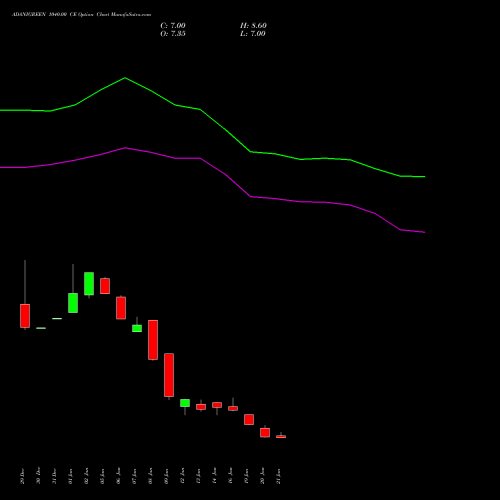Viewport: 500px width, 500px height.
Task: Click the peak of the green upper line
Action: click(x=125, y=78)
